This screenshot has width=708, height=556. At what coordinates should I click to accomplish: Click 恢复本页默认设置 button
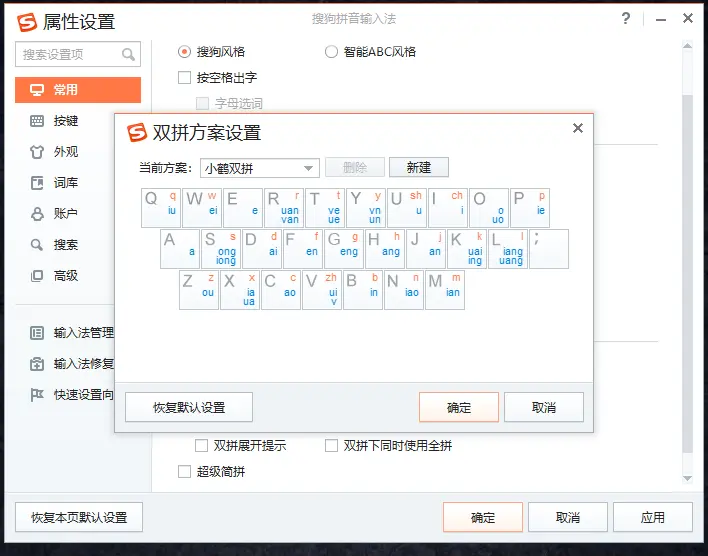tap(79, 517)
